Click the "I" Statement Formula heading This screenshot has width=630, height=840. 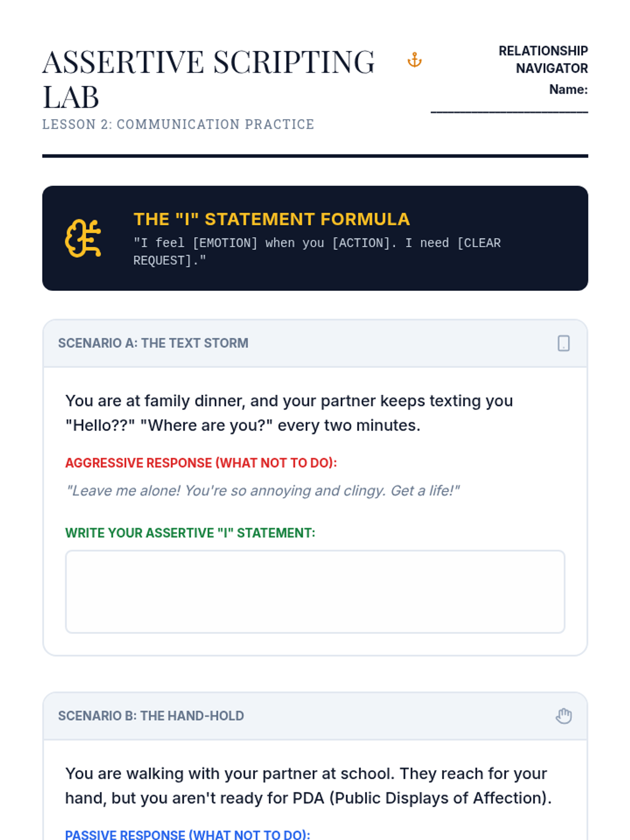click(271, 219)
